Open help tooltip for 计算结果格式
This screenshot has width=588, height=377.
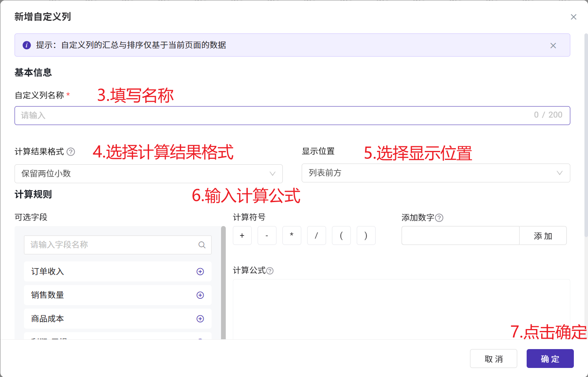[x=71, y=152]
